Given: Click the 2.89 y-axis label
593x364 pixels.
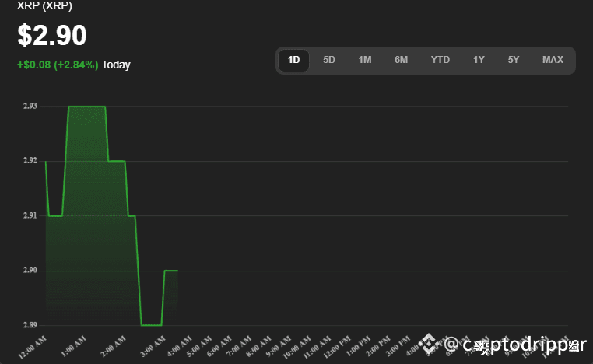Looking at the screenshot, I should coord(30,325).
